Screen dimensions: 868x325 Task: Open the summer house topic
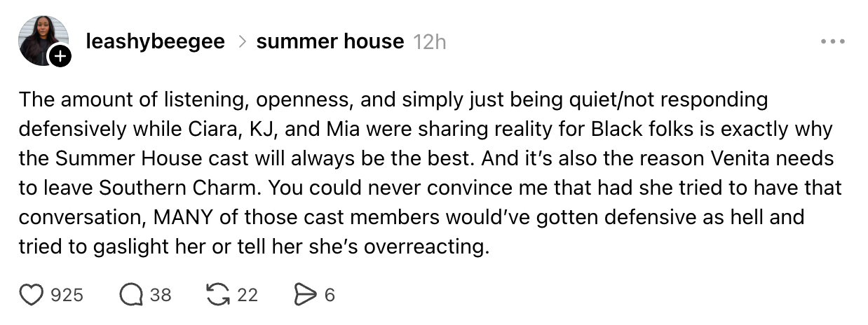pos(330,42)
